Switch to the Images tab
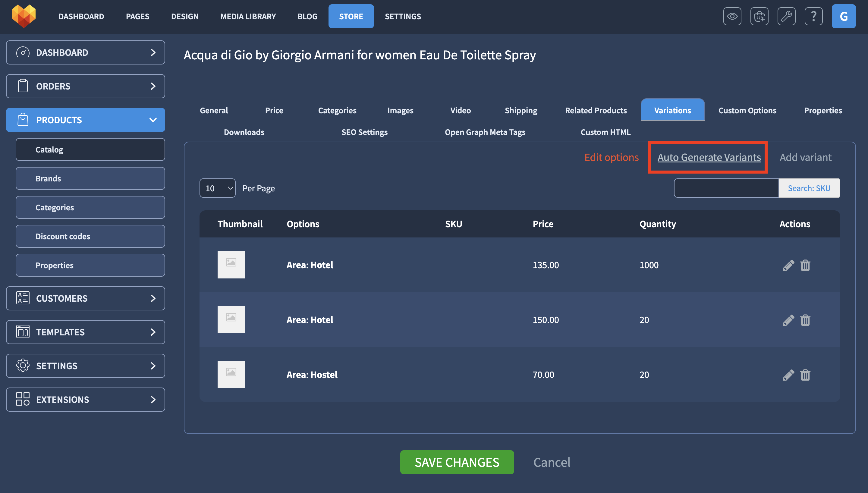This screenshot has height=493, width=868. pyautogui.click(x=400, y=110)
